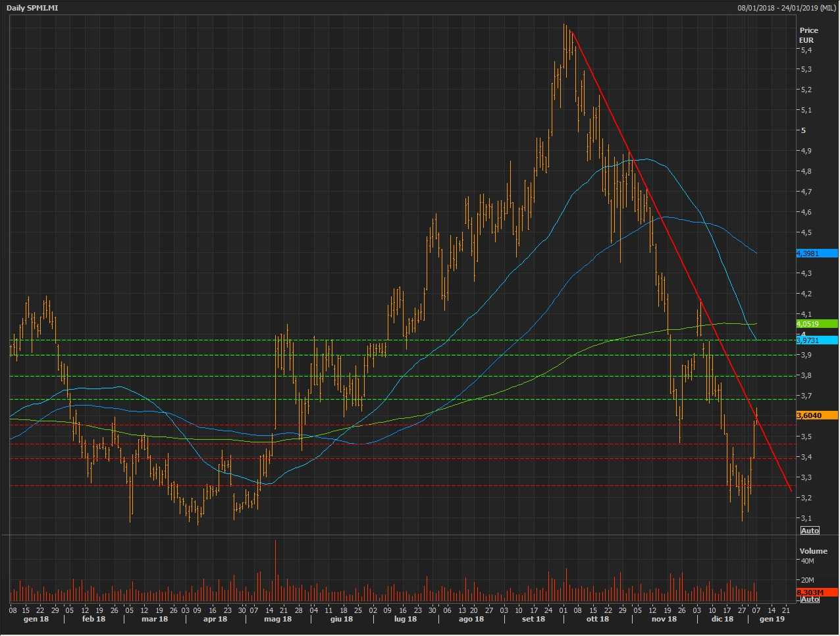
Task: Click the red 8,303M volume tag
Action: [x=816, y=593]
